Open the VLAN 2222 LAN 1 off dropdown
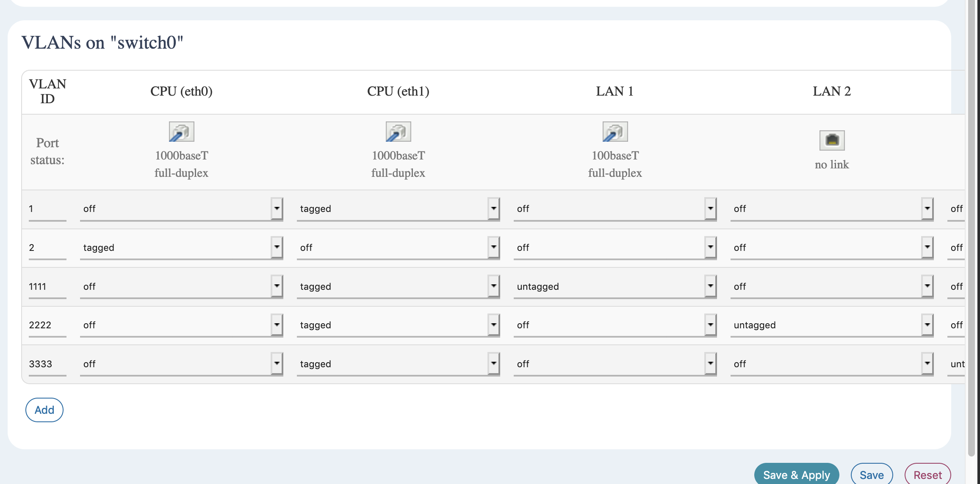This screenshot has height=484, width=980. coord(615,325)
